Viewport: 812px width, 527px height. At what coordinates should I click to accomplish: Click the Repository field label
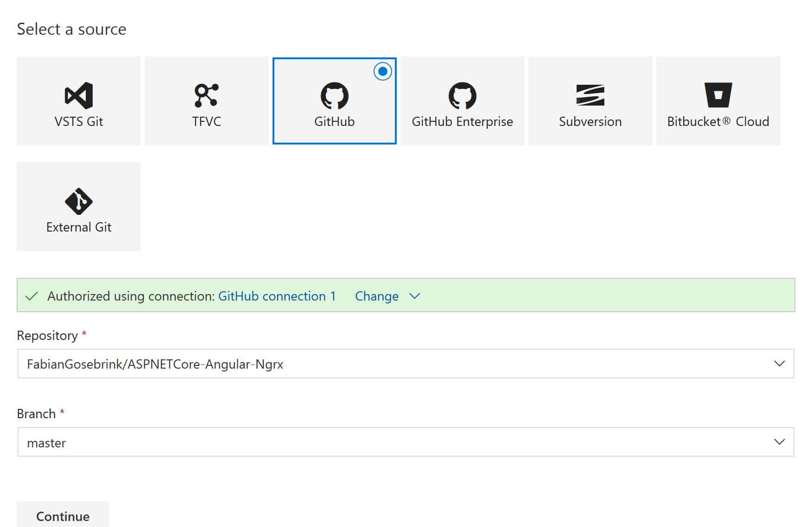click(47, 335)
